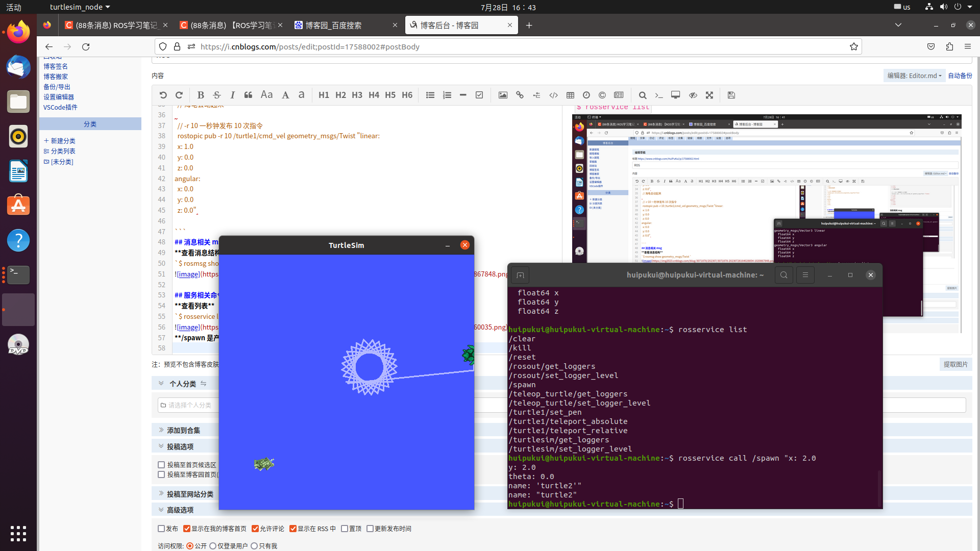Viewport: 980px width, 551px height.
Task: Click the insert table icon in editor toolbar
Action: (570, 95)
